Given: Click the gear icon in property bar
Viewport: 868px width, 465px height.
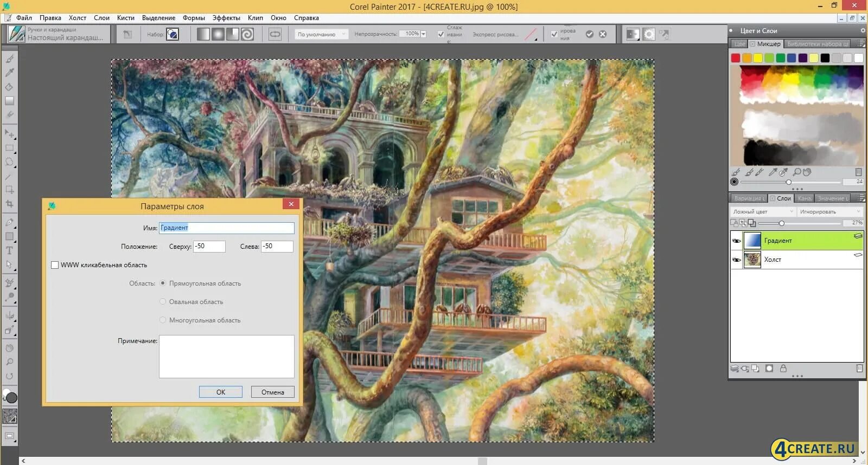Looking at the screenshot, I should coord(649,34).
